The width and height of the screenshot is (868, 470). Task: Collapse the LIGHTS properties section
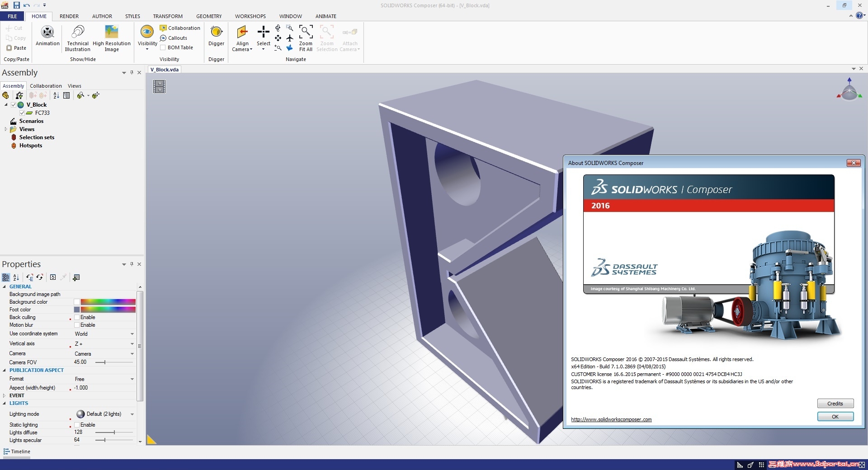pos(5,403)
